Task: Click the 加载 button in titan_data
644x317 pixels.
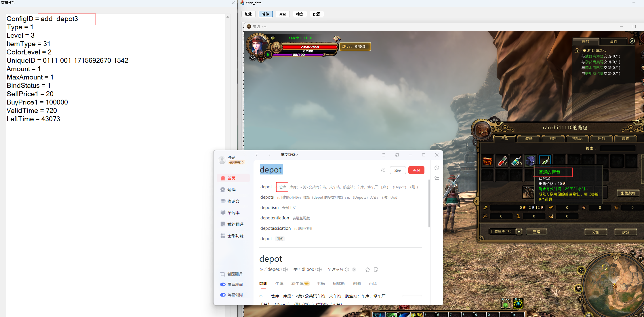Action: [248, 14]
